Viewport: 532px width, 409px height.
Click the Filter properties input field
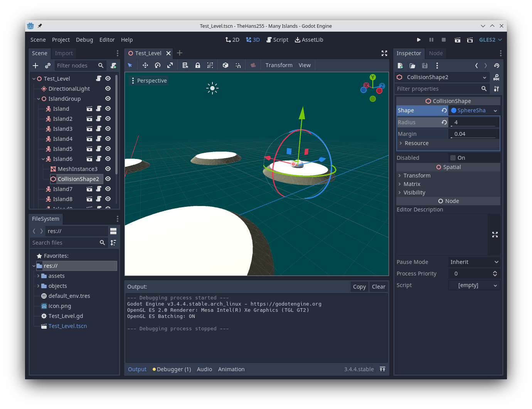tap(442, 89)
